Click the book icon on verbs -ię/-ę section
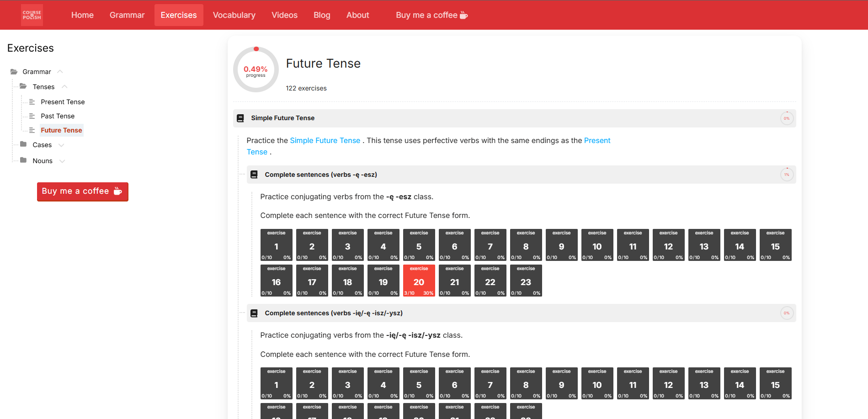This screenshot has height=419, width=868. (254, 313)
